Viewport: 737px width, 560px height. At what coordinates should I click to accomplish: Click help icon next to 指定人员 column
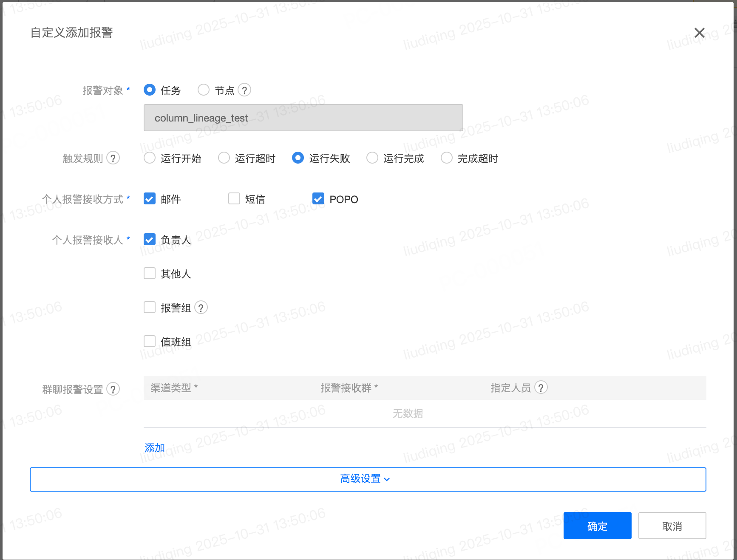click(541, 387)
